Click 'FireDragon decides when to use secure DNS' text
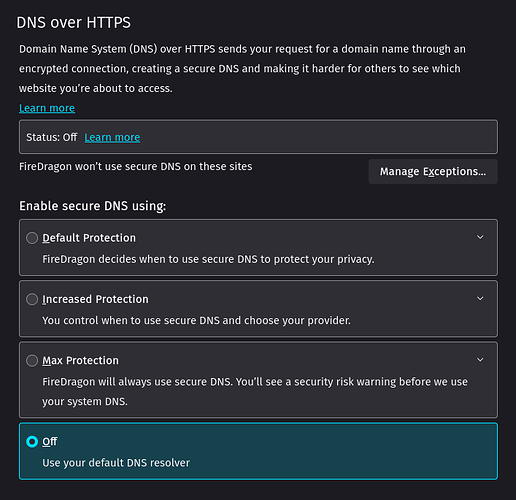 tap(208, 259)
